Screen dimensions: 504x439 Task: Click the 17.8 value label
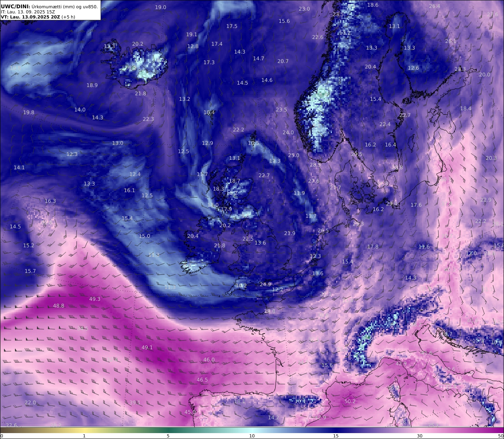point(372,247)
